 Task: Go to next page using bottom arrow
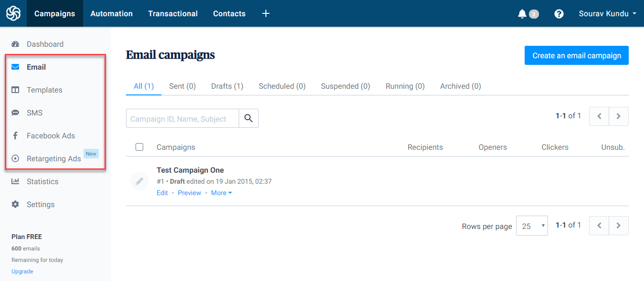[x=619, y=226]
